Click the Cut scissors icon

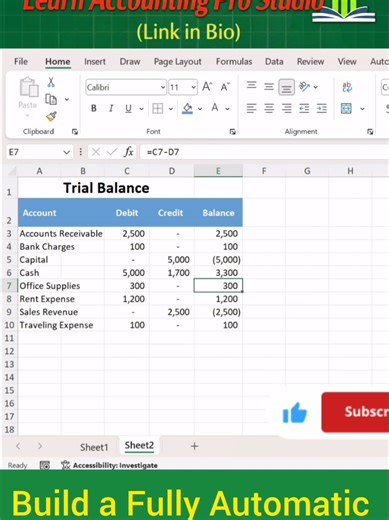tap(51, 82)
